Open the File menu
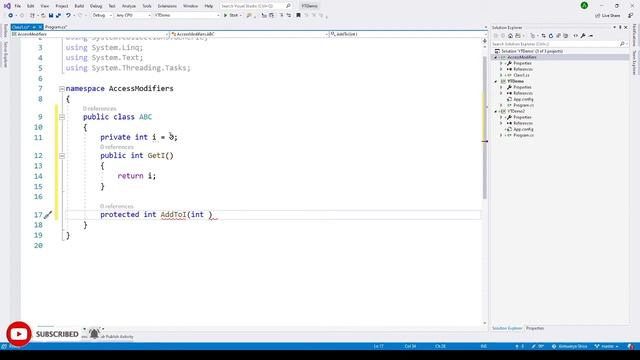Screen dimensions: 640x360 pyautogui.click(x=18, y=6)
